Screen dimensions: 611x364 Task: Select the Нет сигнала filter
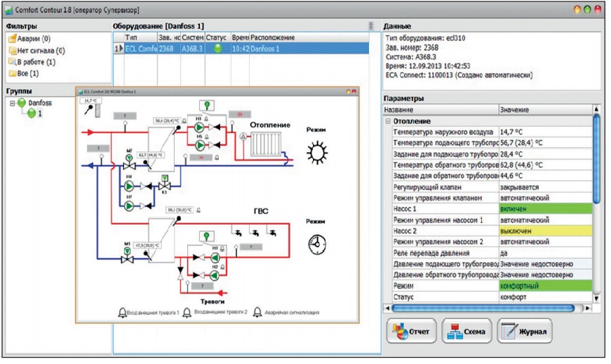[35, 50]
